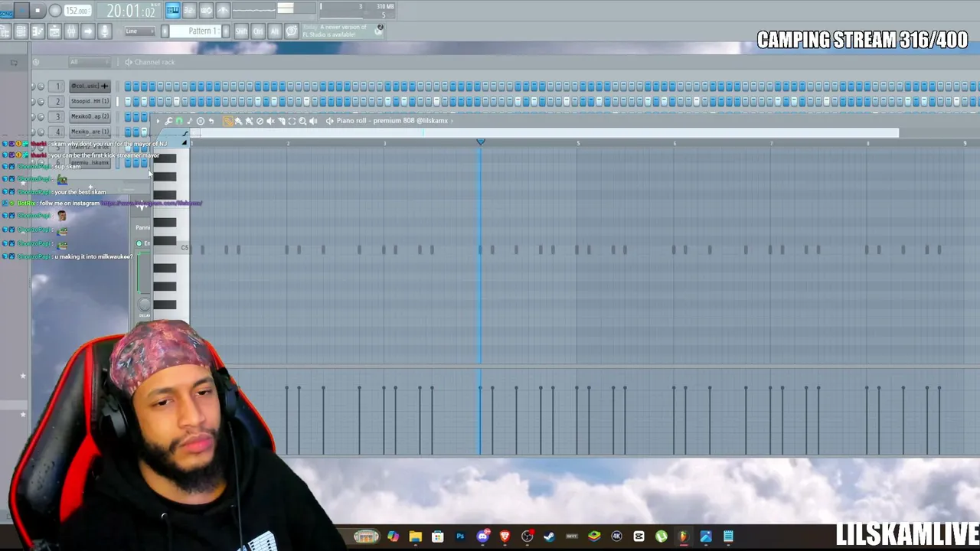Open the FL Studio taskbar icon
The width and height of the screenshot is (980, 551).
[x=683, y=536]
